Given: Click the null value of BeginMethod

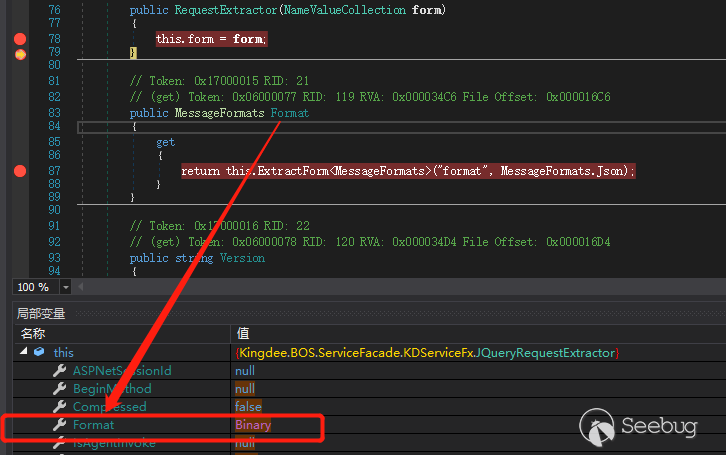Looking at the screenshot, I should click(x=245, y=389).
